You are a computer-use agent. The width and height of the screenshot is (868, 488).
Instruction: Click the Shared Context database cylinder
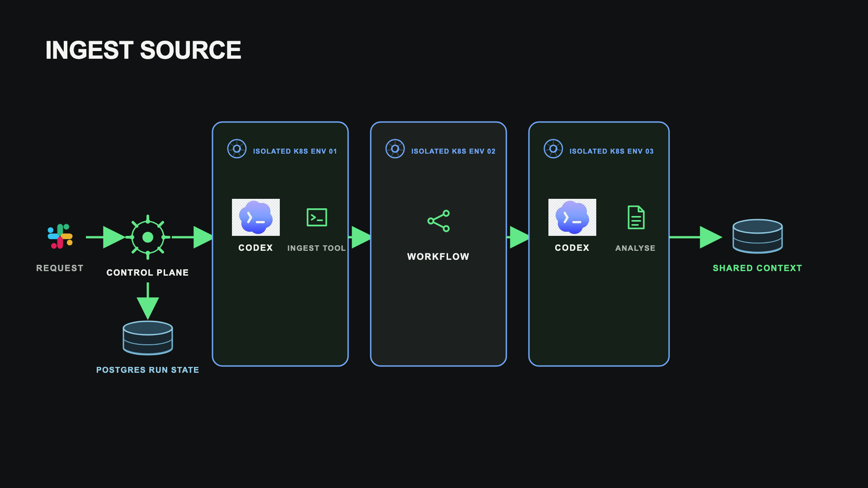[758, 236]
